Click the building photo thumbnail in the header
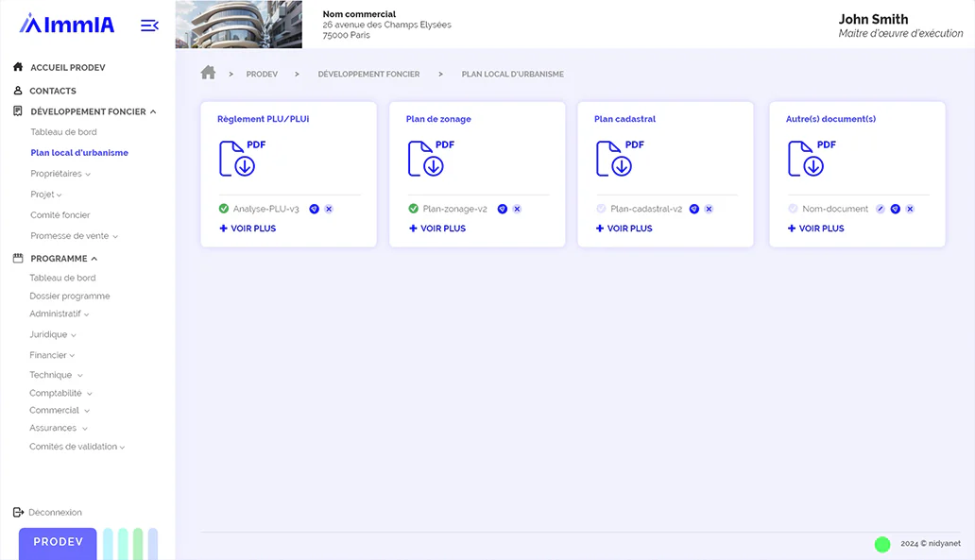Image resolution: width=975 pixels, height=560 pixels. click(x=239, y=25)
